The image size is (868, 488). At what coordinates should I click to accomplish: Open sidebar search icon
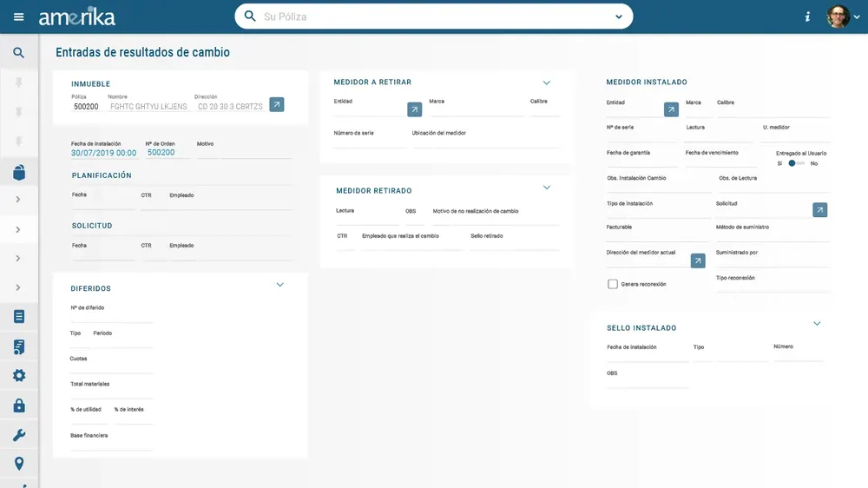pyautogui.click(x=19, y=53)
